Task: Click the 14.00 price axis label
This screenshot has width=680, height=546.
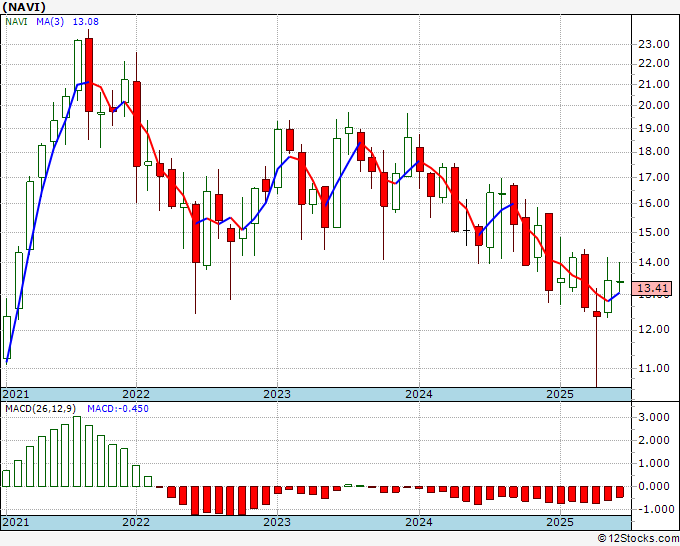Action: 654,262
